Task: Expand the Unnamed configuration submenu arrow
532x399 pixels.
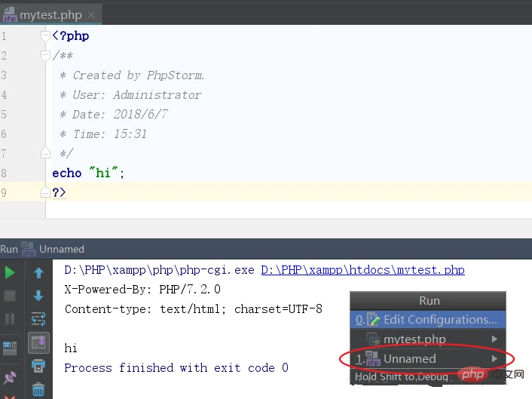Action: pos(494,359)
